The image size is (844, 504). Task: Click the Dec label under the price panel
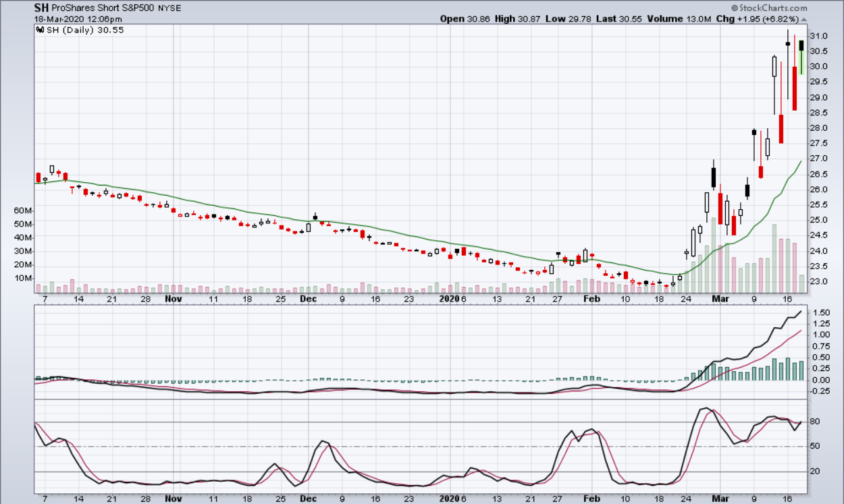pyautogui.click(x=309, y=298)
